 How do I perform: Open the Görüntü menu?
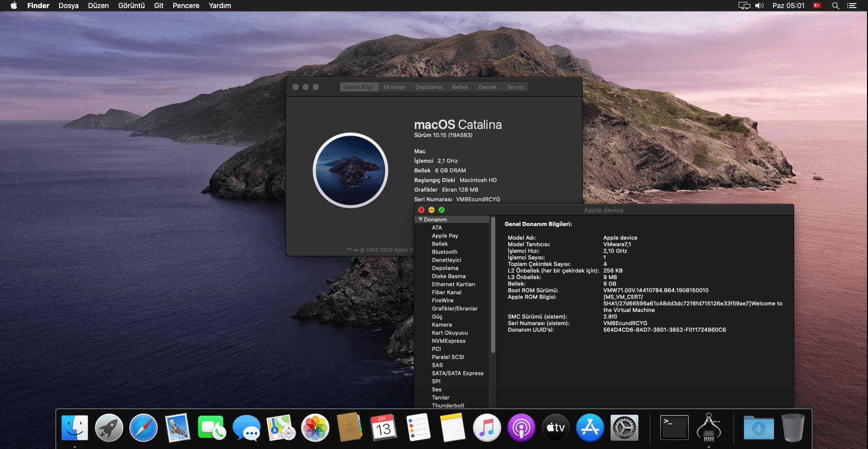click(x=131, y=6)
